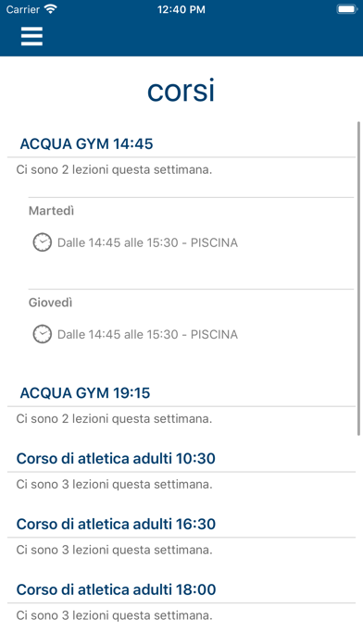The height and width of the screenshot is (644, 363).
Task: Open the hamburger menu
Action: 31,37
